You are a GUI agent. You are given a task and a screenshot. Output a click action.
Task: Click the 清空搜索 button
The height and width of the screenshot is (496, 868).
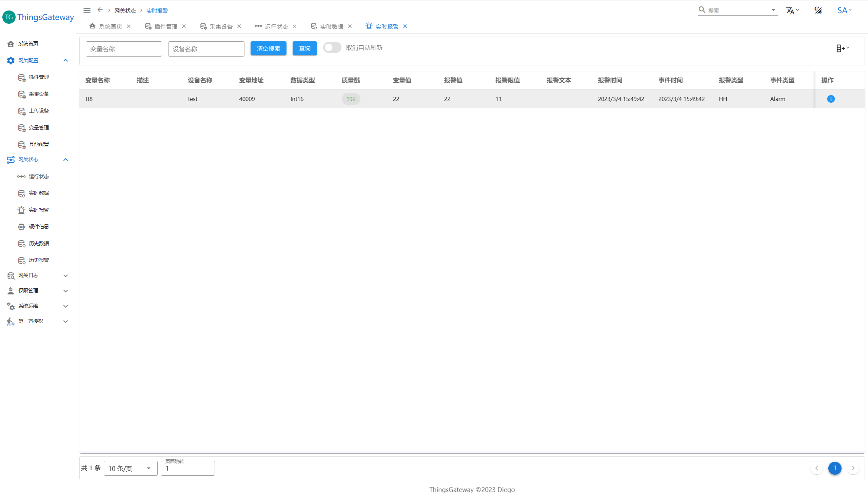coord(268,48)
